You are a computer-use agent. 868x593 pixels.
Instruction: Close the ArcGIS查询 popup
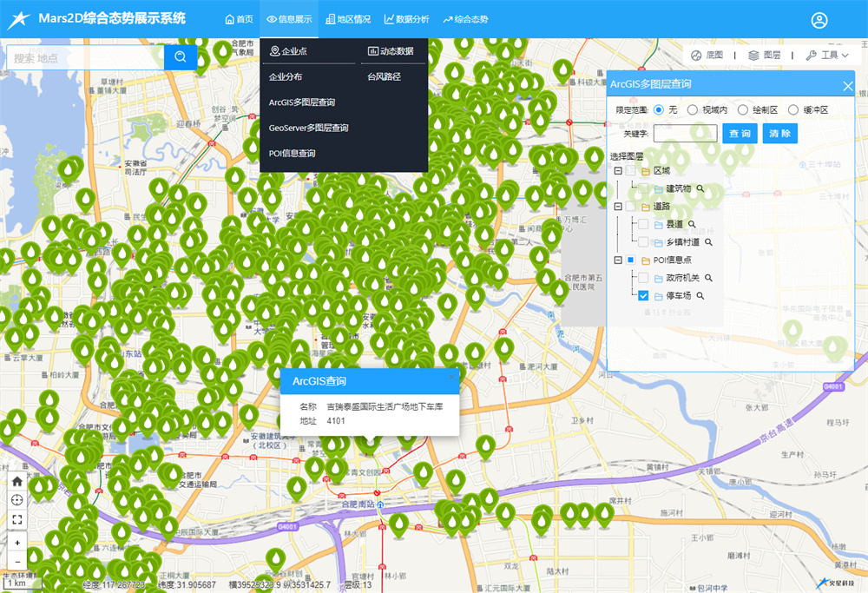tap(451, 377)
